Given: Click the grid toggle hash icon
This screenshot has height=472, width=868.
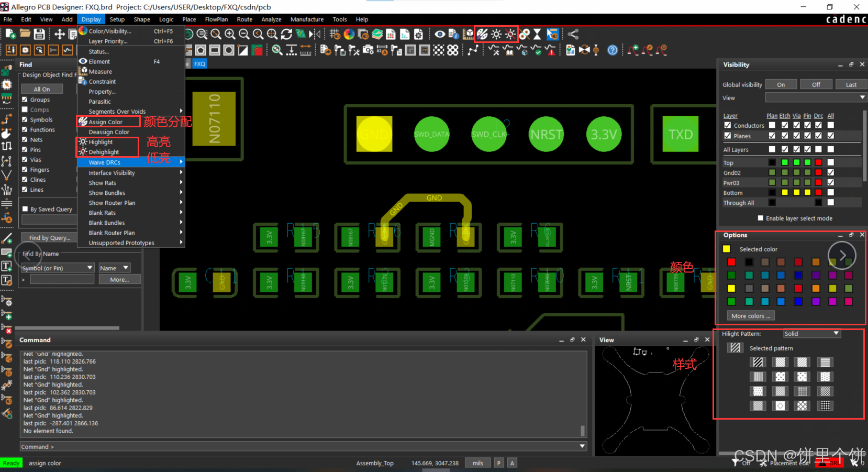Looking at the screenshot, I should pos(335,34).
